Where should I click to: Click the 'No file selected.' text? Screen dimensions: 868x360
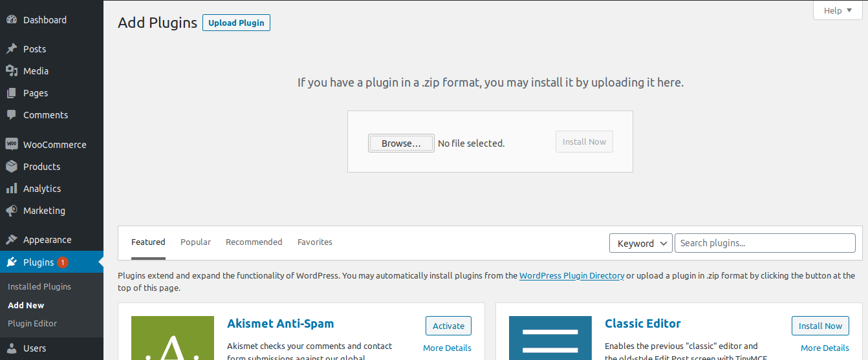point(471,143)
